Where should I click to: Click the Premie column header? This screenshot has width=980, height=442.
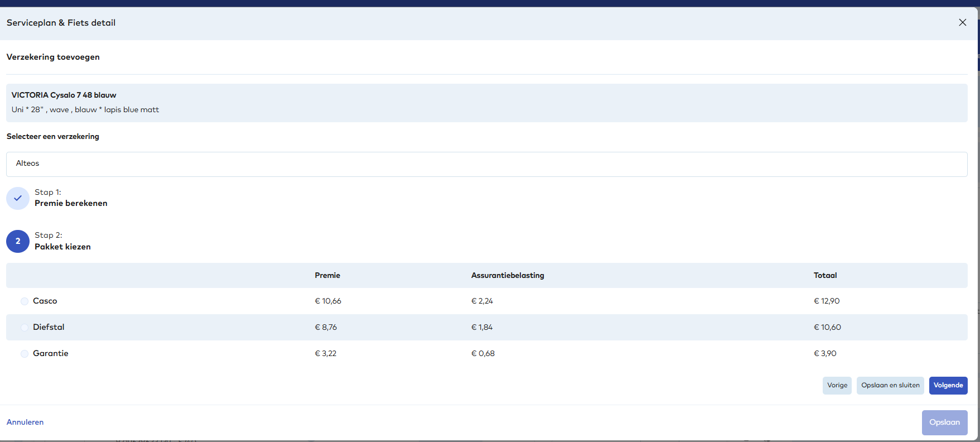(327, 276)
